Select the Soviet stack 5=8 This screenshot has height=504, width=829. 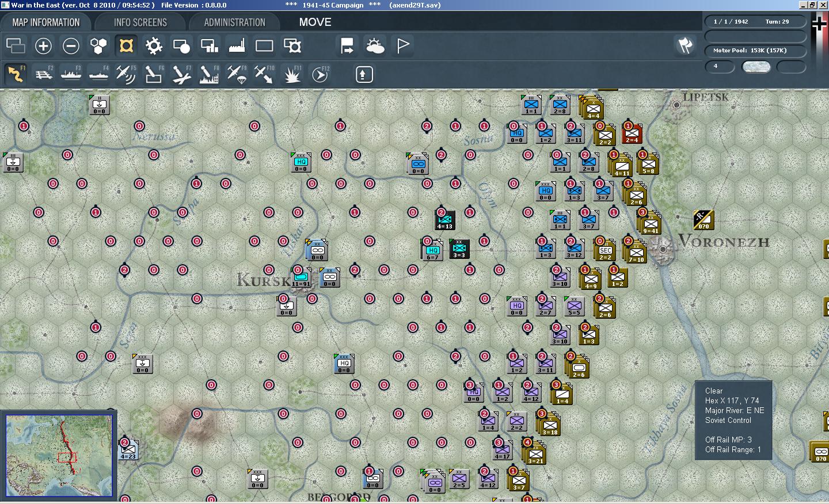click(x=648, y=164)
